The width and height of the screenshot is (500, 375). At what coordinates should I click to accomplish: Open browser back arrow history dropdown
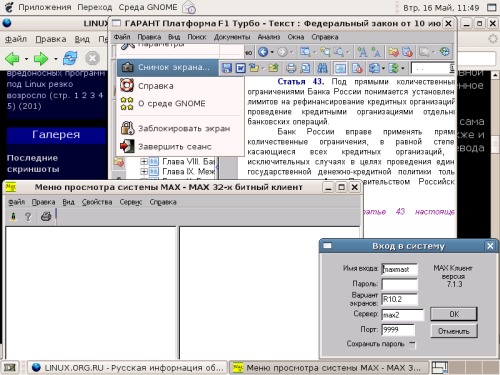26,59
